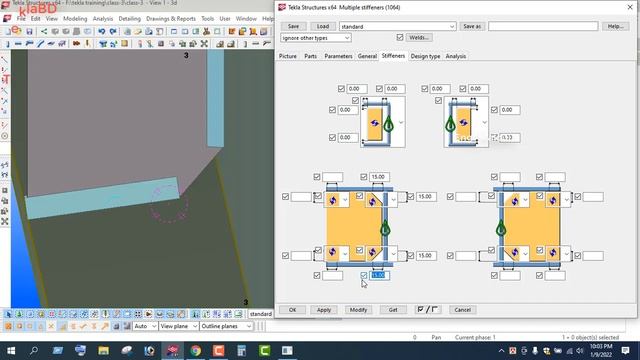Click the check/uncheck all toggle button
640x360 pixels.
pyautogui.click(x=427, y=310)
